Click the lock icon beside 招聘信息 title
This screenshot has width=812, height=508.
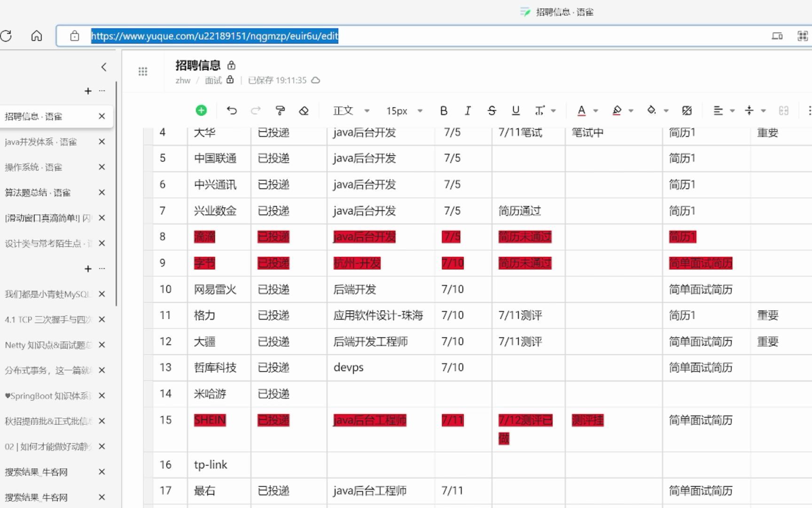coord(231,65)
